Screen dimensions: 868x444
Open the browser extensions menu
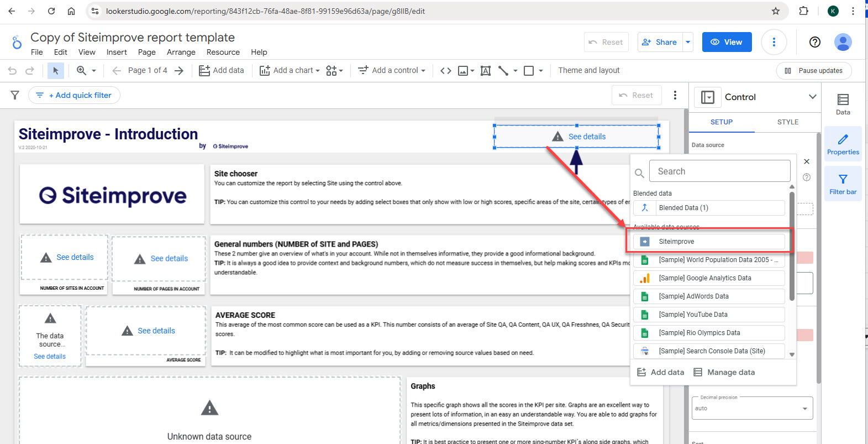click(804, 11)
